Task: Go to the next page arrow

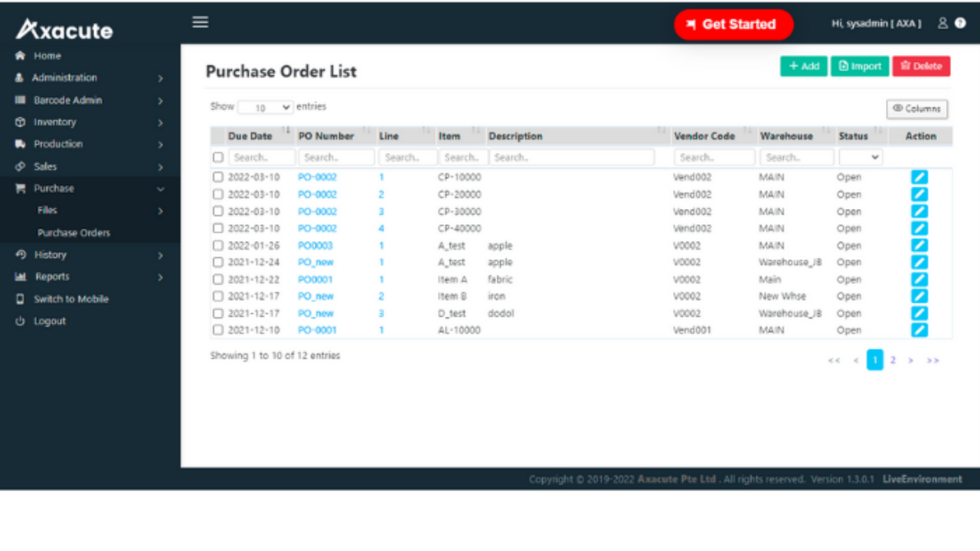Action: click(x=911, y=360)
